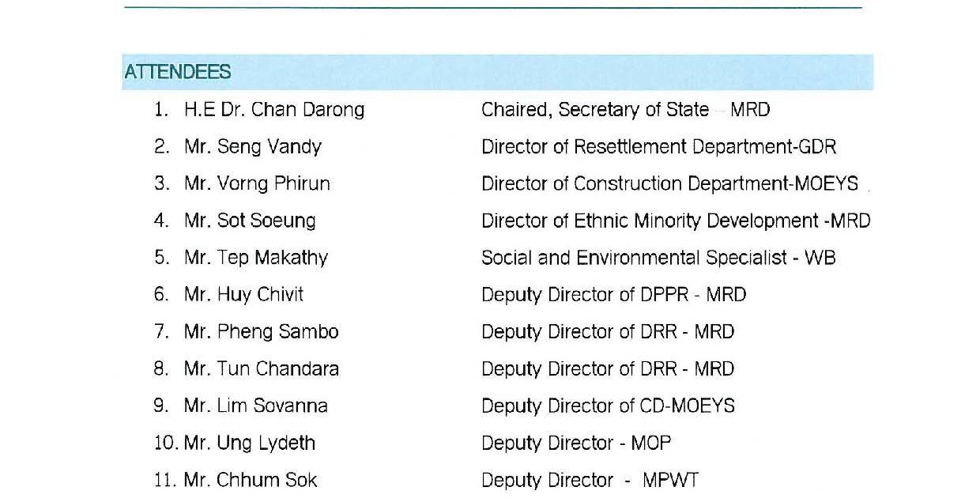
Task: Select Director of Ethnic Minority Development text
Action: (x=650, y=221)
